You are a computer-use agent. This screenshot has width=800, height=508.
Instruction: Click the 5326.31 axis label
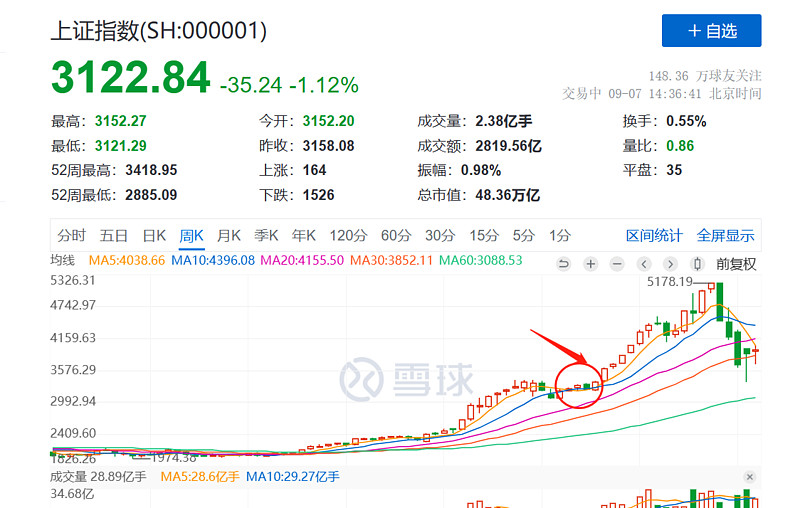(x=72, y=280)
